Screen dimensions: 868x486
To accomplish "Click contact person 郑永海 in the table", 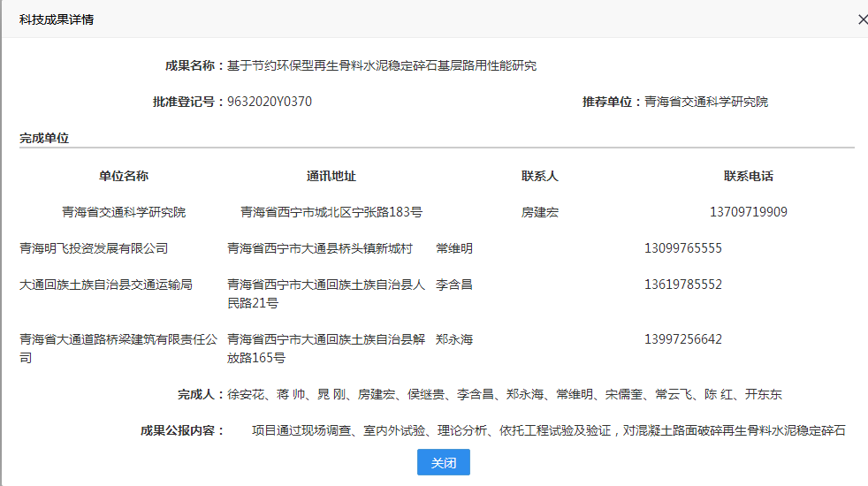I will (454, 339).
